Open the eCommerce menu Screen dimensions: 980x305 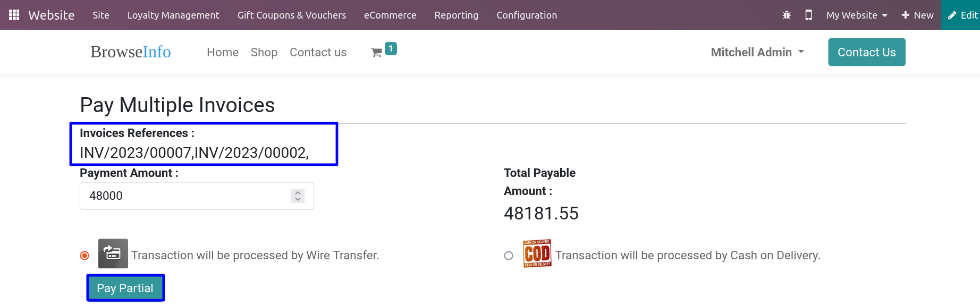click(x=390, y=15)
